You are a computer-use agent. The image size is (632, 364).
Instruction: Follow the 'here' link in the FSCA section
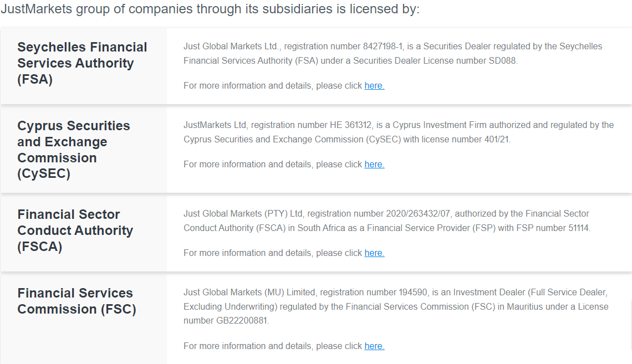pyautogui.click(x=374, y=253)
